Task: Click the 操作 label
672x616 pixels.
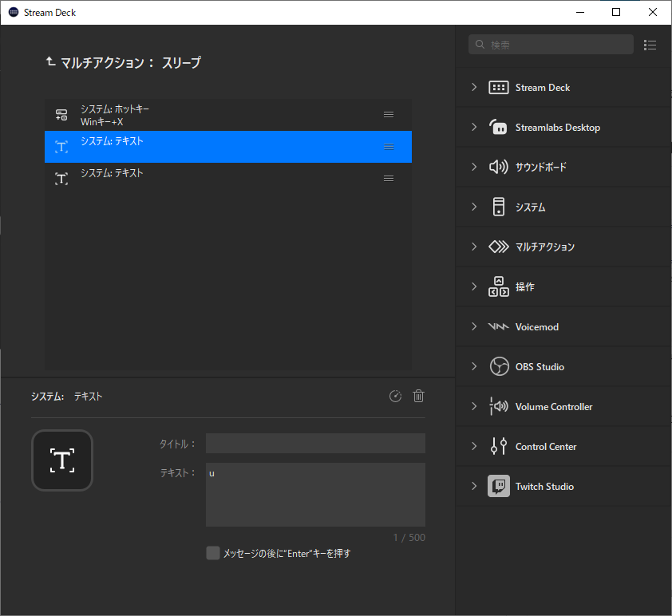Action: (525, 286)
